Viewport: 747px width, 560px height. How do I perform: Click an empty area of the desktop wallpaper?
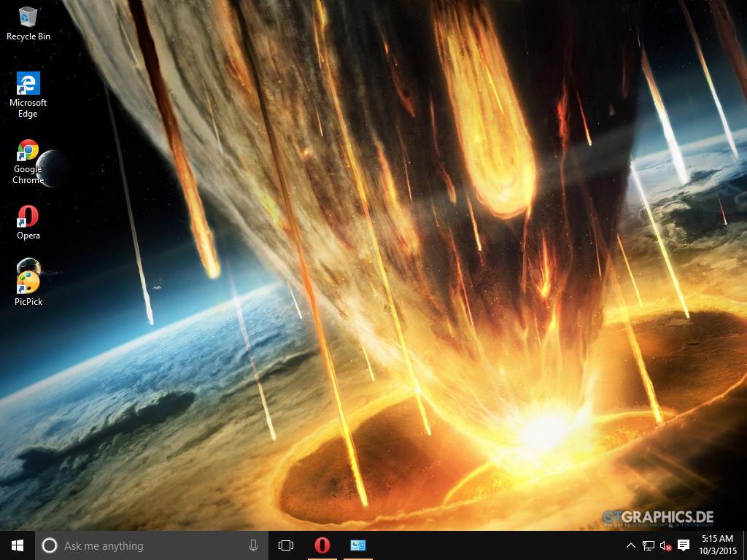click(438, 219)
